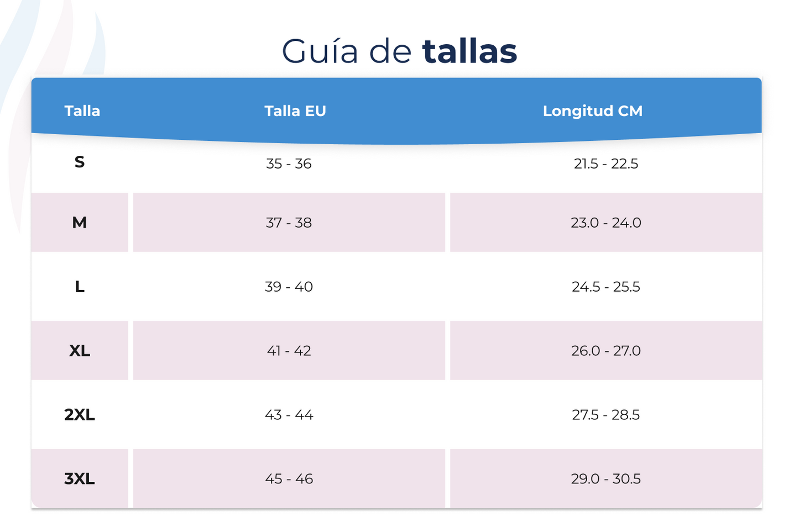Select the EU size 45 - 46 cell
Image resolution: width=799 pixels, height=532 pixels.
click(289, 479)
